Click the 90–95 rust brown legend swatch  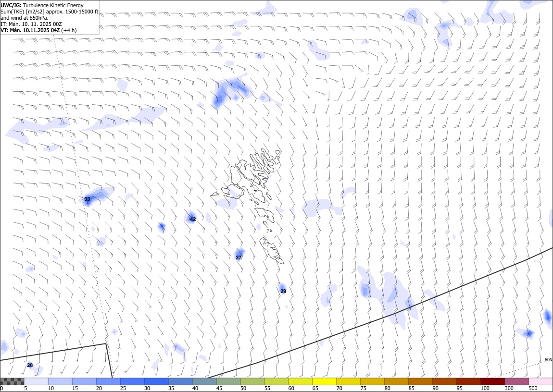point(444,381)
